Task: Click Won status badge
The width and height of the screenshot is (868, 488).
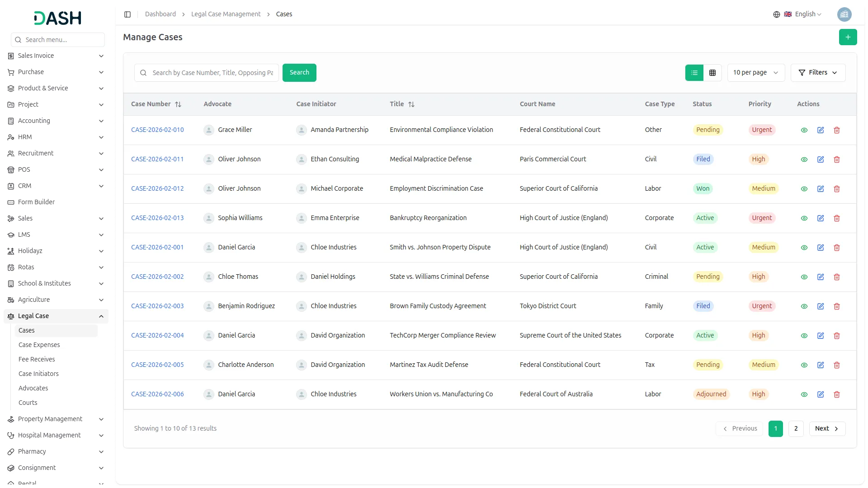Action: pos(703,189)
